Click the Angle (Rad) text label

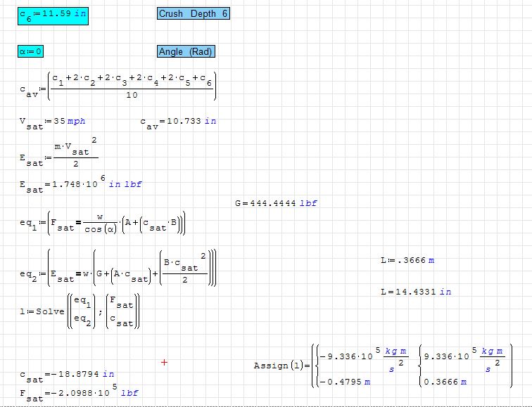pyautogui.click(x=186, y=51)
